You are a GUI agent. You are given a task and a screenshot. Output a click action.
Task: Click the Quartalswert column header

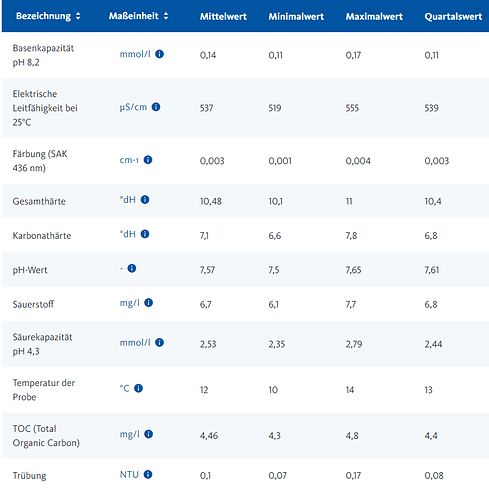coord(453,17)
